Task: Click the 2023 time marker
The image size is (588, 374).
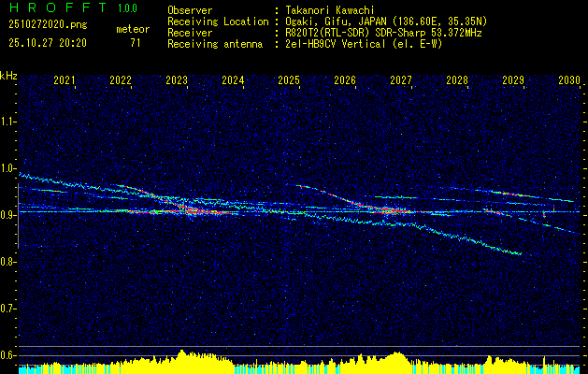Action: [177, 79]
